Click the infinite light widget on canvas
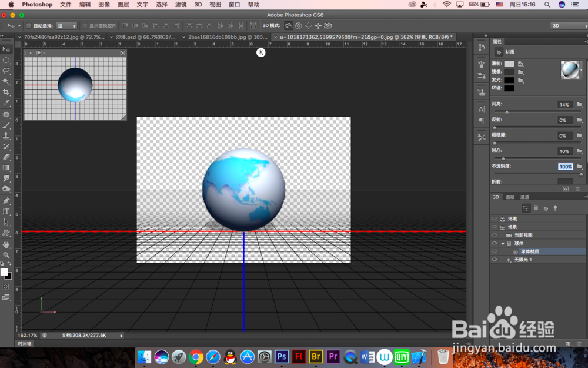 pos(260,52)
